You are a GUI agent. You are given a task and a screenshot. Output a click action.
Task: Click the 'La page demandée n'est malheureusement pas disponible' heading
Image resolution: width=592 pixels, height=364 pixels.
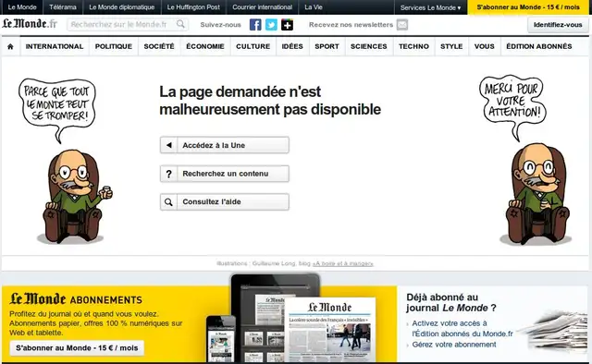270,101
